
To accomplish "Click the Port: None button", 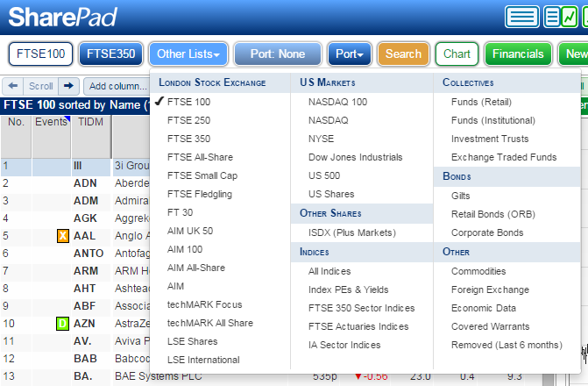I will (278, 54).
